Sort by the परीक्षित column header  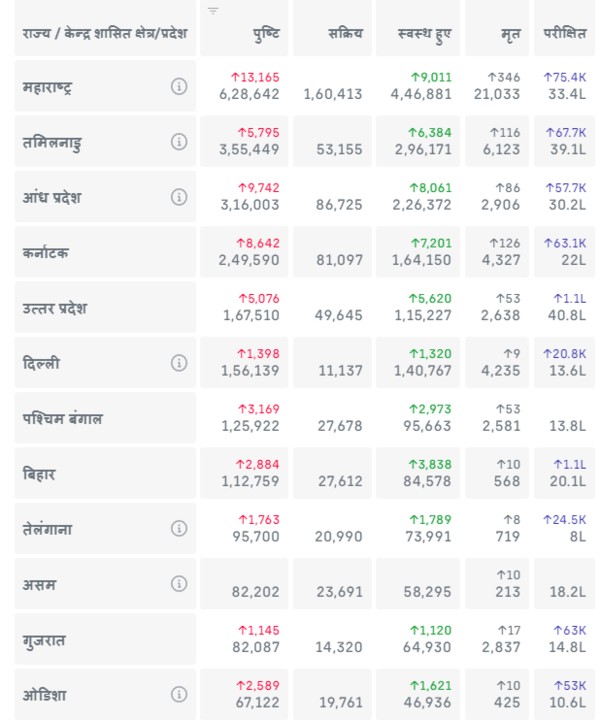click(565, 33)
